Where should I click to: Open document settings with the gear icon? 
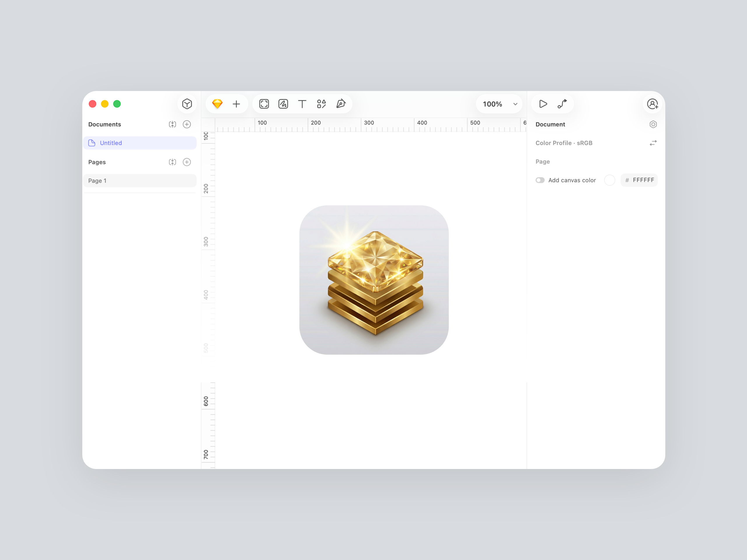pyautogui.click(x=653, y=124)
